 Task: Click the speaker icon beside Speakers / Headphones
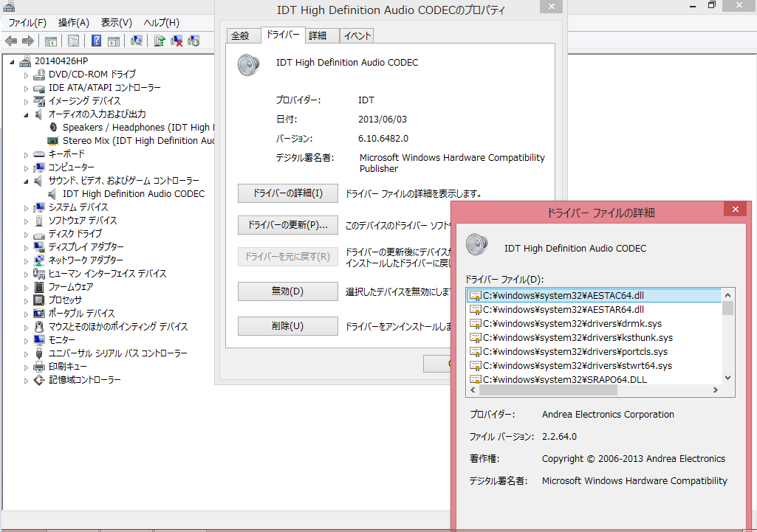(54, 128)
